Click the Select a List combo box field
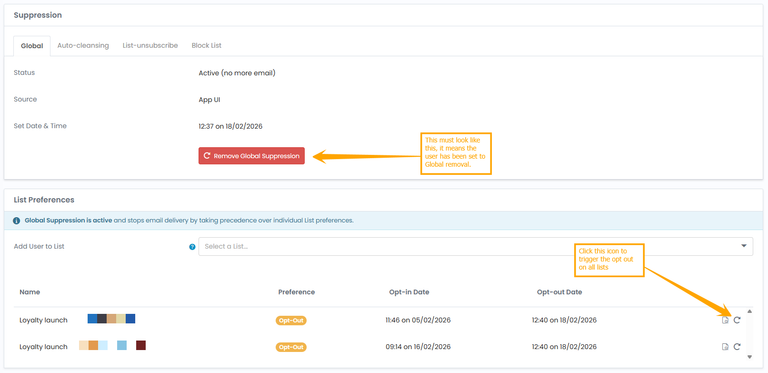The image size is (768, 373). (476, 246)
